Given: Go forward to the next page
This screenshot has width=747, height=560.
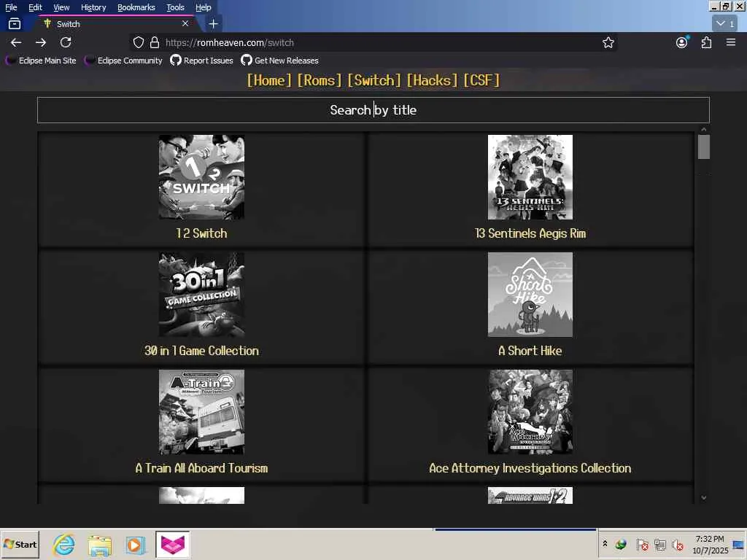Looking at the screenshot, I should point(41,42).
